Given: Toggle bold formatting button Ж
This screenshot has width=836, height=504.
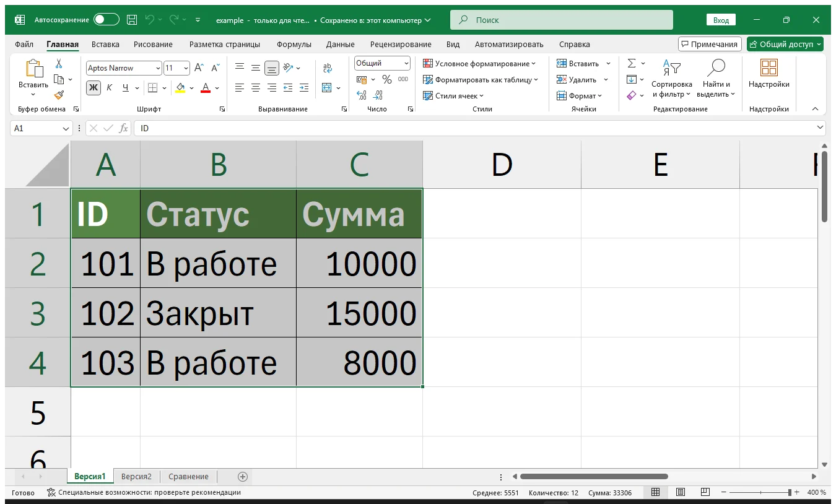Looking at the screenshot, I should point(93,87).
